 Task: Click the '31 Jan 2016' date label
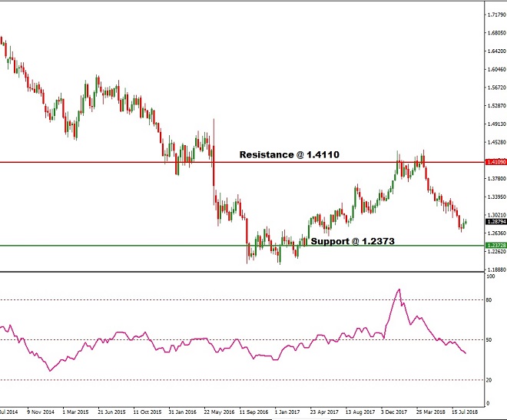pos(182,412)
